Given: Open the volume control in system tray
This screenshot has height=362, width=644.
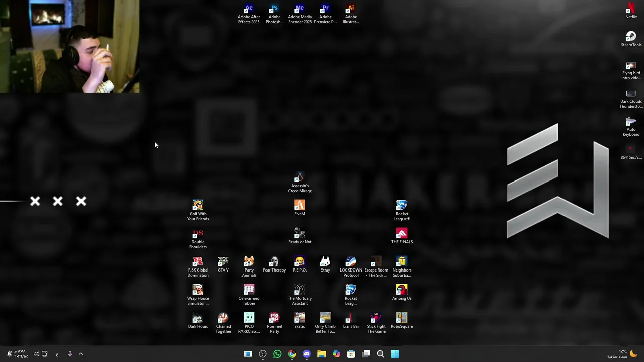Looking at the screenshot, I should 36,354.
